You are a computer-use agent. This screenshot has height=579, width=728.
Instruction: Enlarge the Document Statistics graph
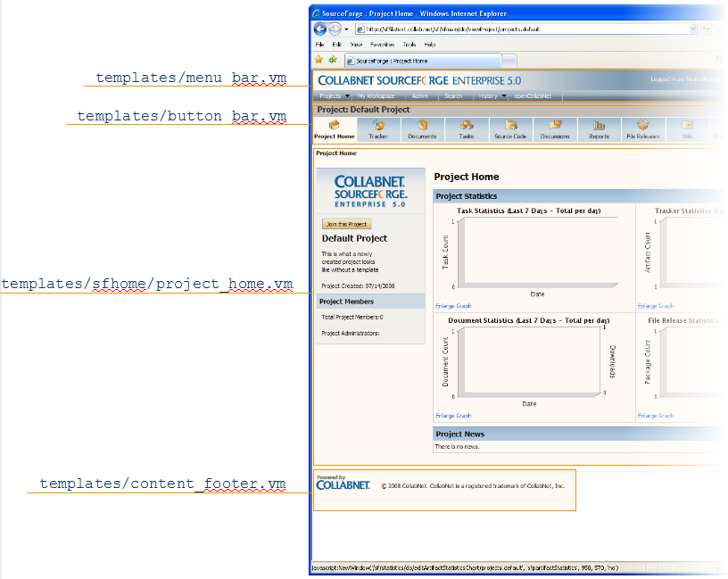click(x=453, y=416)
